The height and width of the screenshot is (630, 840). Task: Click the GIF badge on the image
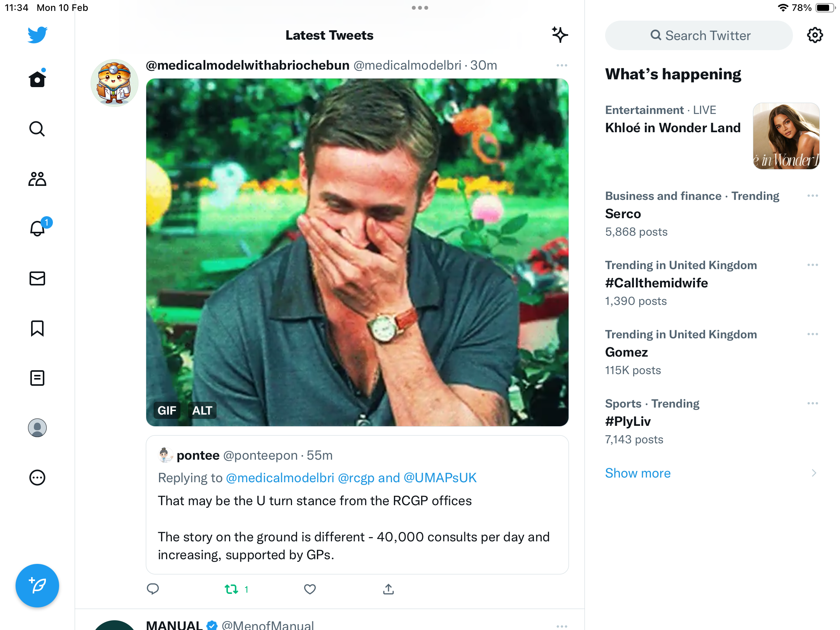tap(167, 410)
